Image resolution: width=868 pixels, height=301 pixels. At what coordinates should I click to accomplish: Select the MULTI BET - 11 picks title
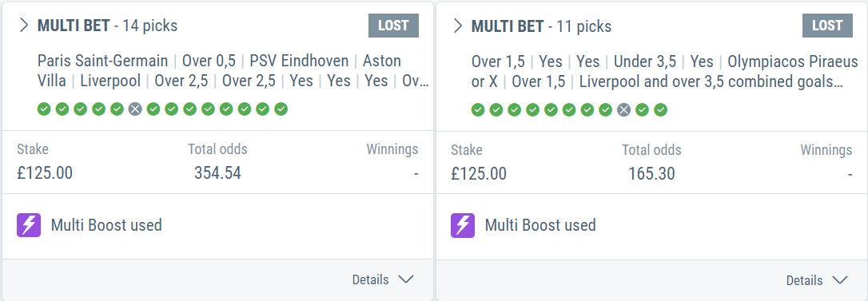click(541, 26)
